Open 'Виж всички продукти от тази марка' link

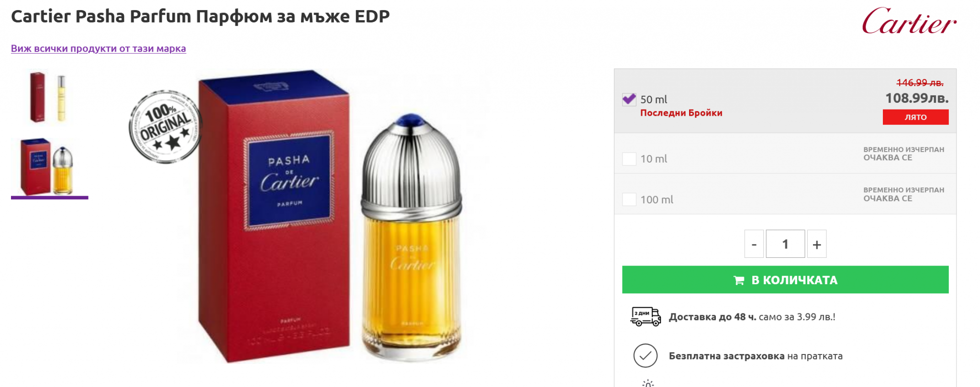tap(99, 48)
